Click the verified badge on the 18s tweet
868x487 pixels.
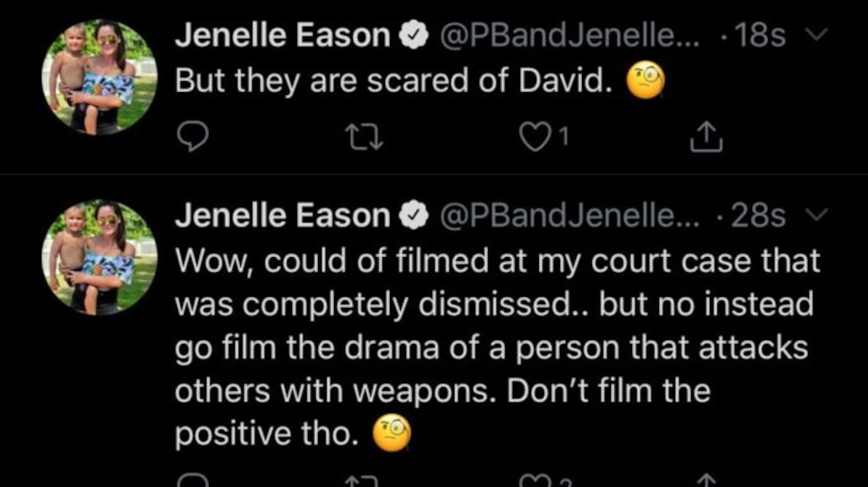coord(411,36)
